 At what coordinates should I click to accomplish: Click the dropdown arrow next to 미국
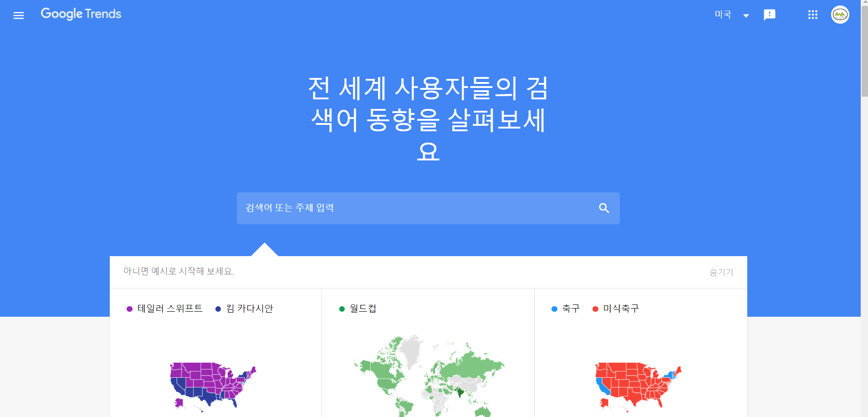click(x=746, y=15)
